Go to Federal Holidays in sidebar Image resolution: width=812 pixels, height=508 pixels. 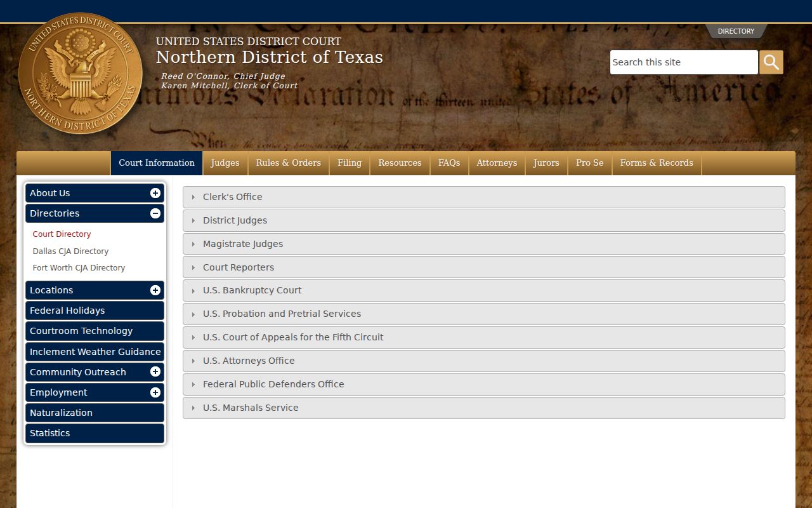(x=95, y=311)
